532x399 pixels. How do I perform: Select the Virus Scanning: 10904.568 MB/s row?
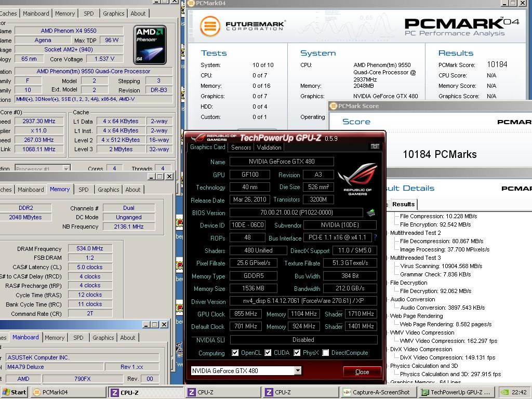click(x=441, y=266)
